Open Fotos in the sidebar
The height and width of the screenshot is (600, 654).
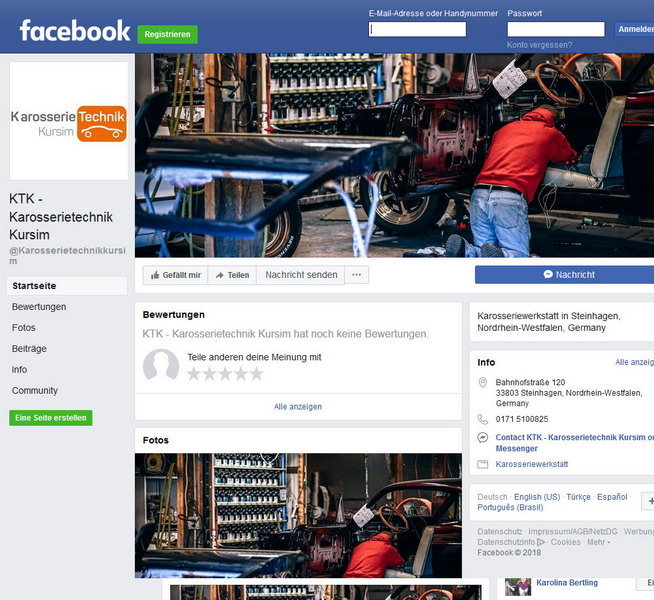[23, 328]
